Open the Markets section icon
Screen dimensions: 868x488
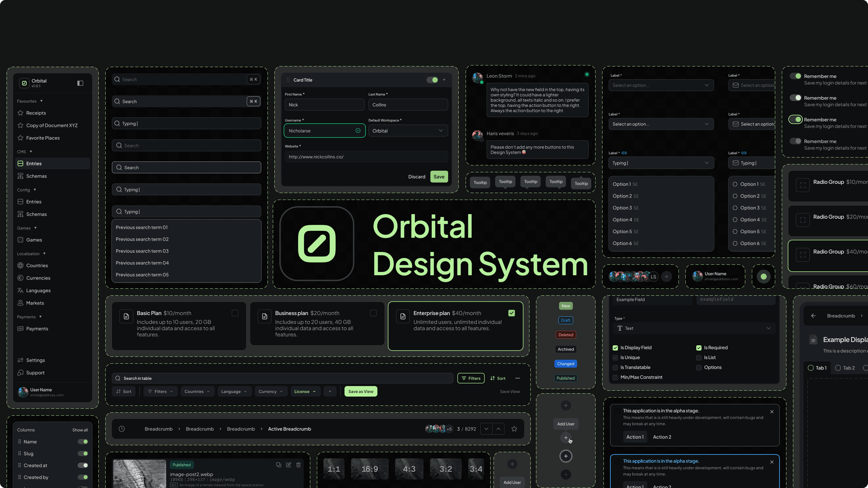coord(21,303)
